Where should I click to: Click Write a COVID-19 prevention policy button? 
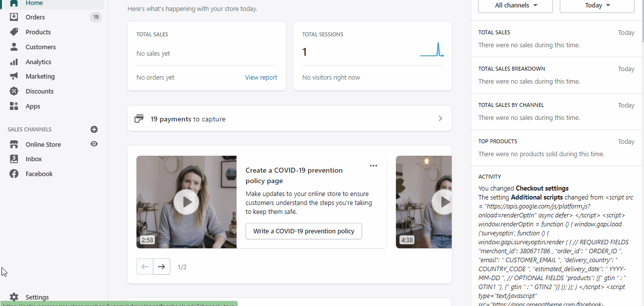[304, 231]
